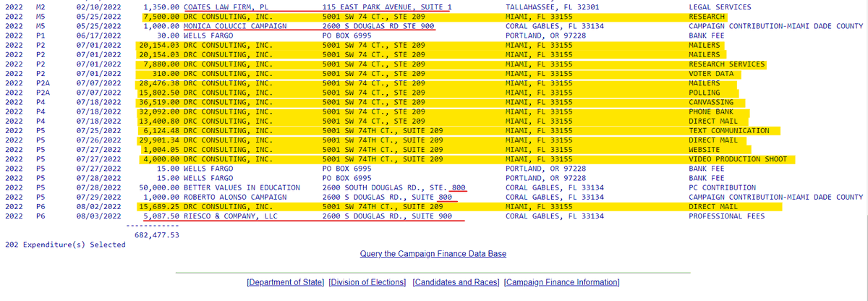Image resolution: width=868 pixels, height=301 pixels.
Task: Click the date 08/03/2022
Action: 99,216
